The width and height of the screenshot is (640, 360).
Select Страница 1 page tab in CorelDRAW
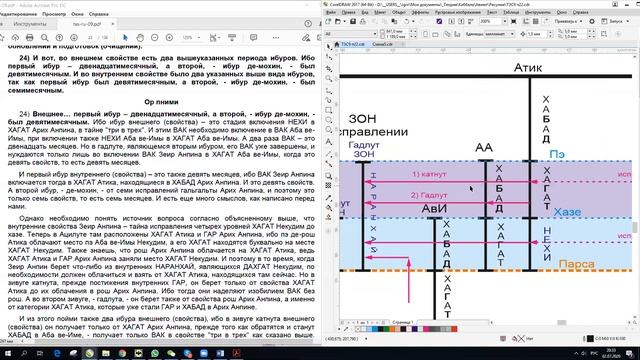402,322
